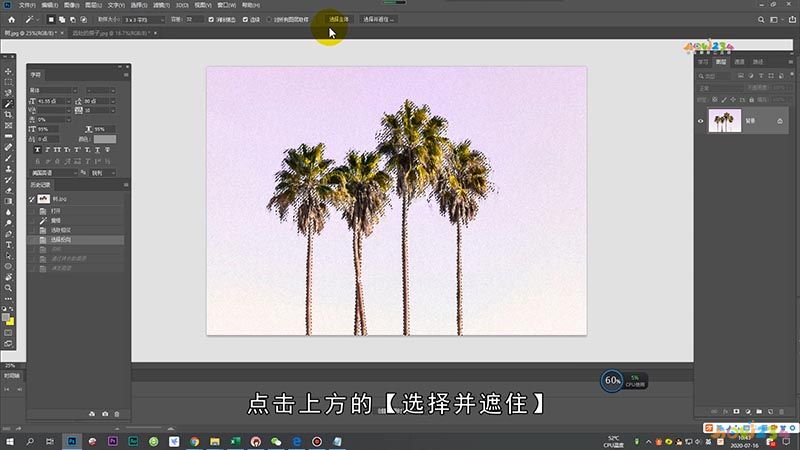800x450 pixels.
Task: Select the Rectangular Marquee tool
Action: [8, 82]
